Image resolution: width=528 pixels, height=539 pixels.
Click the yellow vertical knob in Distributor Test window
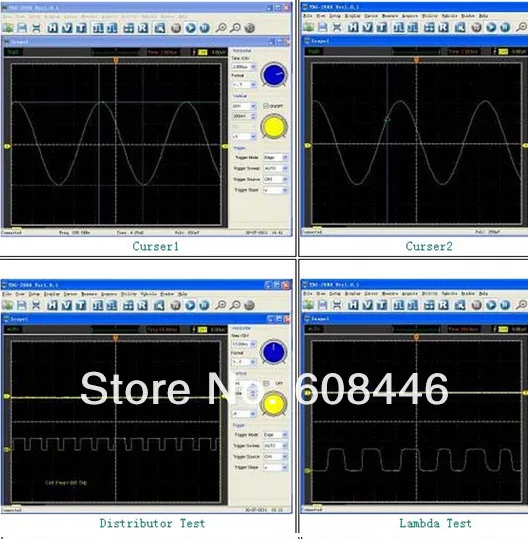click(274, 404)
